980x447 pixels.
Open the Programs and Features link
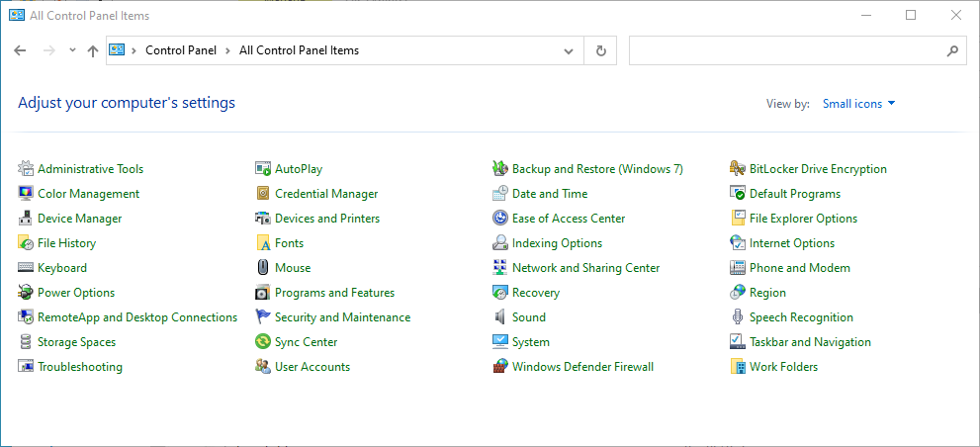(334, 293)
